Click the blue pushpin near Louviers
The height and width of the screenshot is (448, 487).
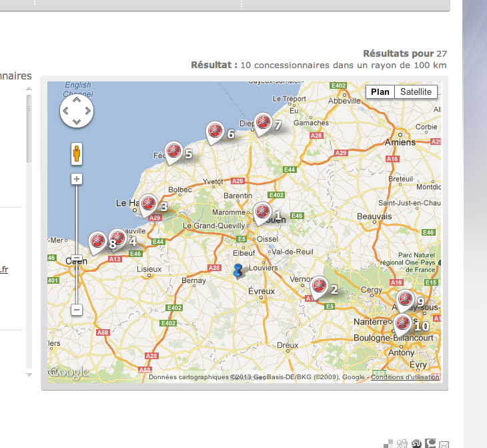(x=239, y=271)
